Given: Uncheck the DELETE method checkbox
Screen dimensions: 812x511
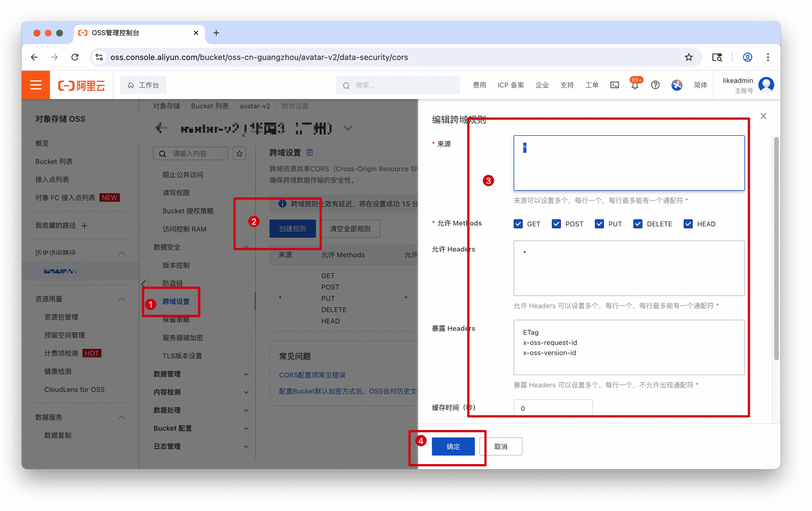Looking at the screenshot, I should pos(638,224).
